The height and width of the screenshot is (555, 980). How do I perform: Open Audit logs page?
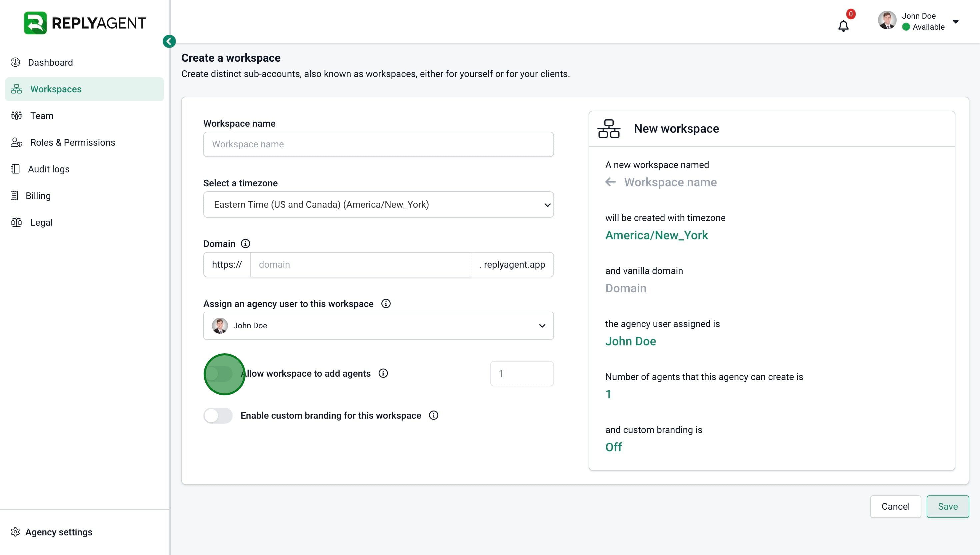tap(48, 169)
